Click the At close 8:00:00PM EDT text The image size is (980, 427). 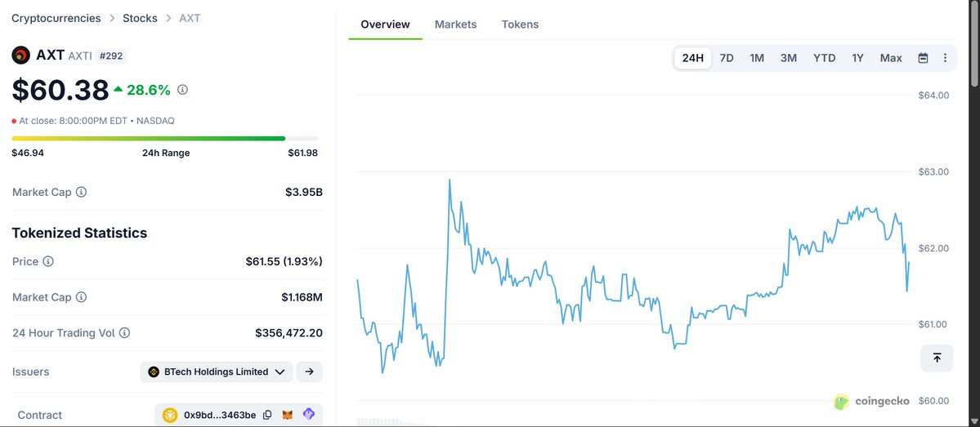tap(74, 121)
